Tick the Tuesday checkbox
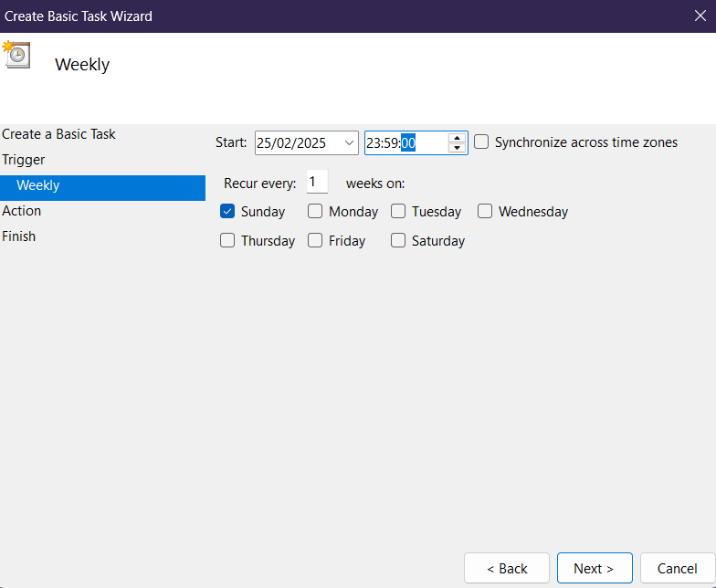Screen dimensions: 716x588 (x=398, y=212)
